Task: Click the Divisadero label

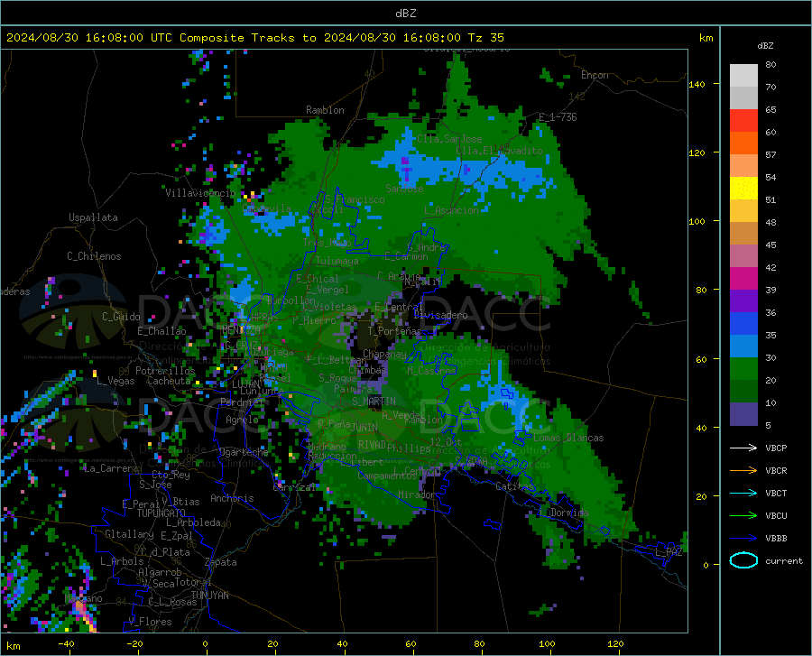Action: point(440,315)
